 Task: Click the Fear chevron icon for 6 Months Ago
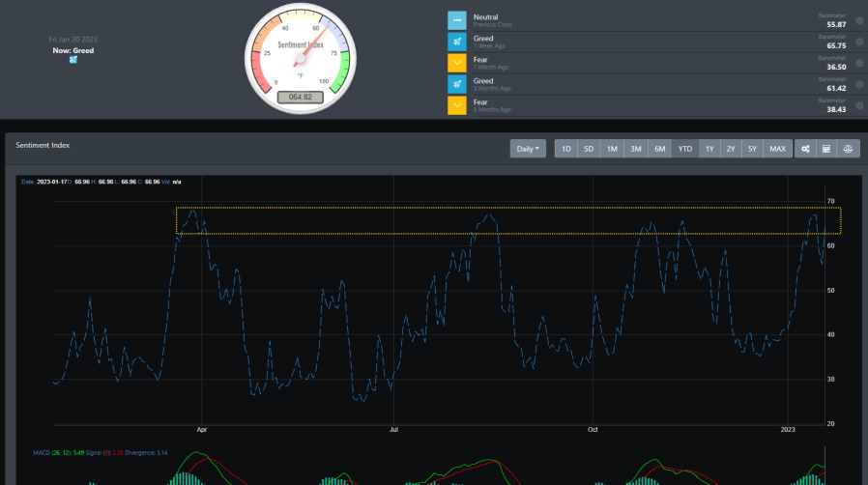456,105
